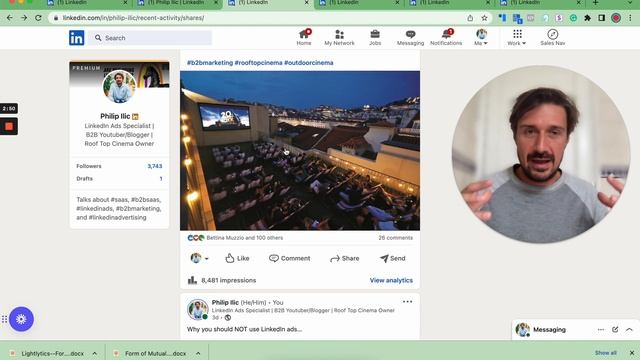The height and width of the screenshot is (360, 640).
Task: Open Philip Ilic name on second post
Action: pos(225,302)
